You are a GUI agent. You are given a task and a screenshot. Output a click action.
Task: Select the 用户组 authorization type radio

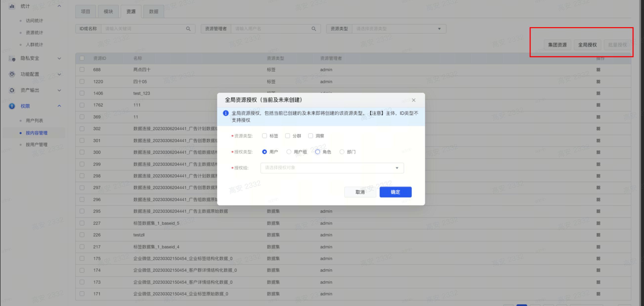[x=288, y=152]
